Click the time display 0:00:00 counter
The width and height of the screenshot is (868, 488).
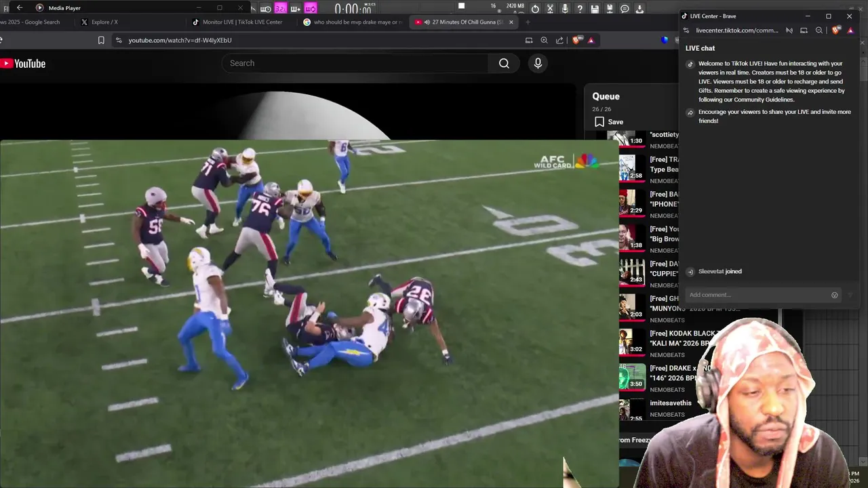click(x=355, y=9)
